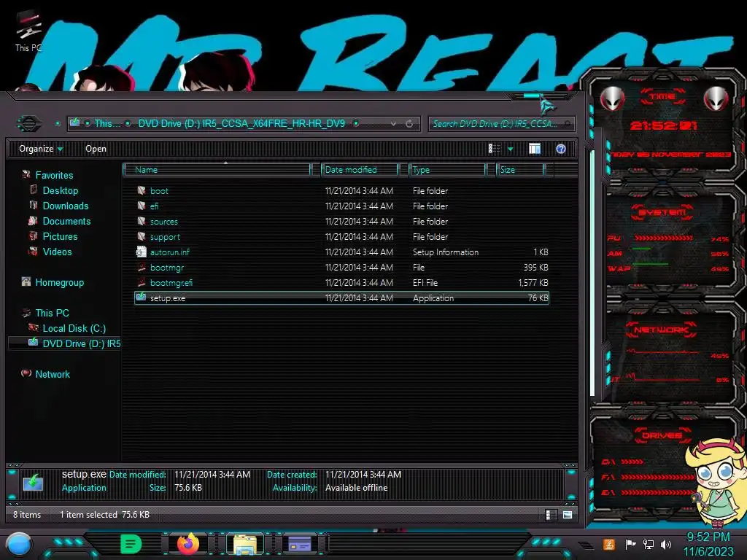747x560 pixels.
Task: Click the support folder icon
Action: [x=142, y=236]
